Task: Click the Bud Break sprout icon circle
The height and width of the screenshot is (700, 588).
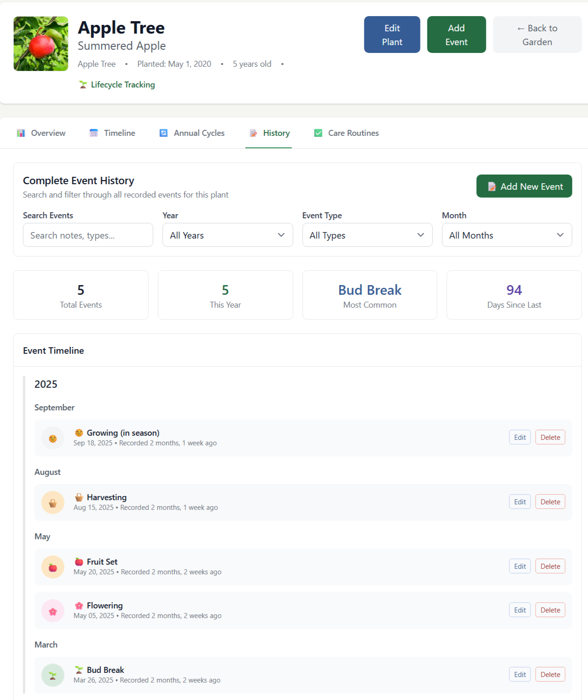Action: click(x=53, y=675)
